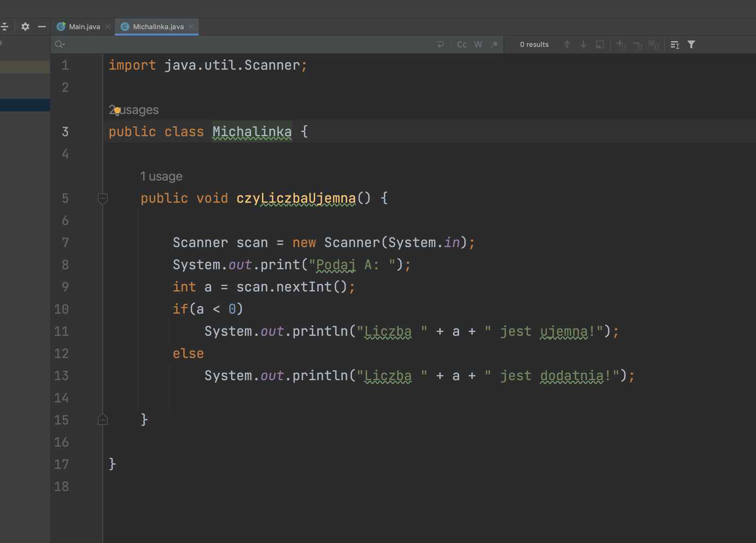Toggle Regex search option
This screenshot has height=543, width=756.
click(x=495, y=44)
